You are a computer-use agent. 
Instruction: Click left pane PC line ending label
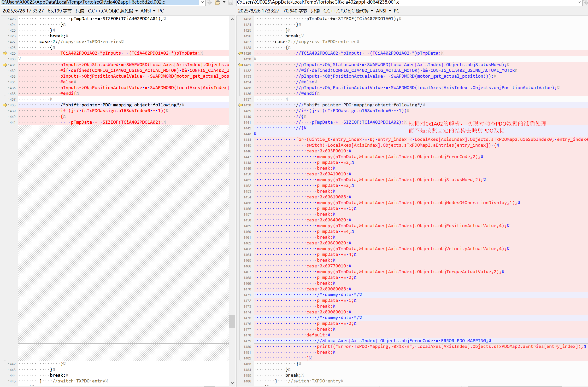tap(161, 11)
